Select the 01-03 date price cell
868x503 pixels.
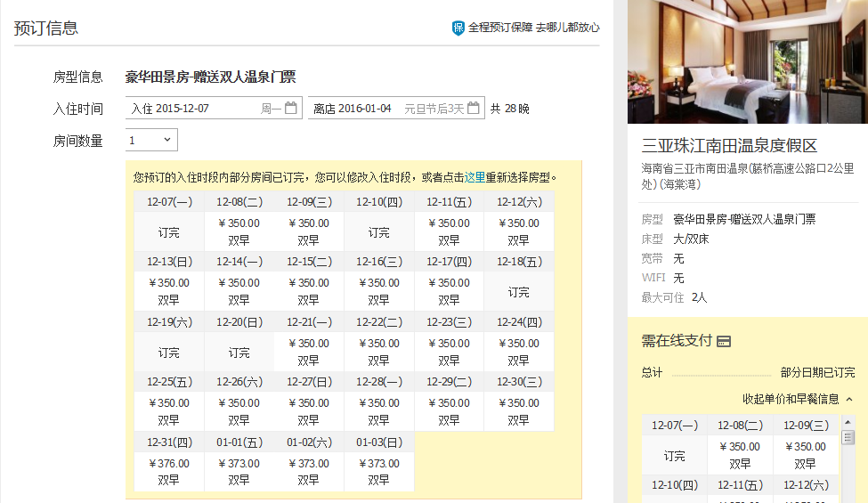coord(378,471)
